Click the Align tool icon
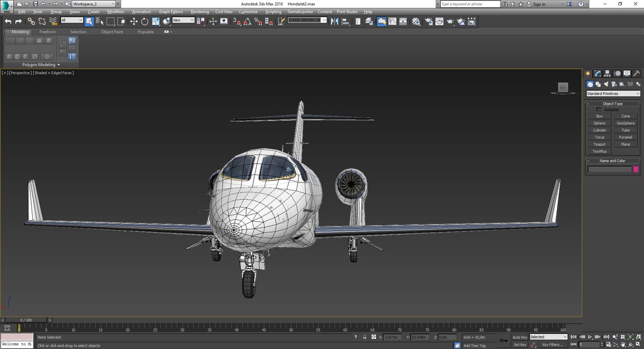Screen dimensions: 644x349 [346, 21]
